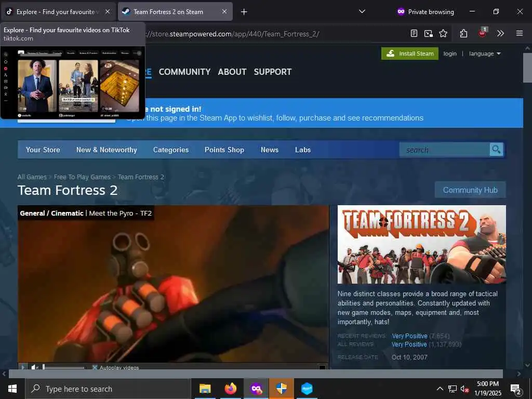Open Windows Start menu
This screenshot has height=399, width=532.
click(x=12, y=389)
